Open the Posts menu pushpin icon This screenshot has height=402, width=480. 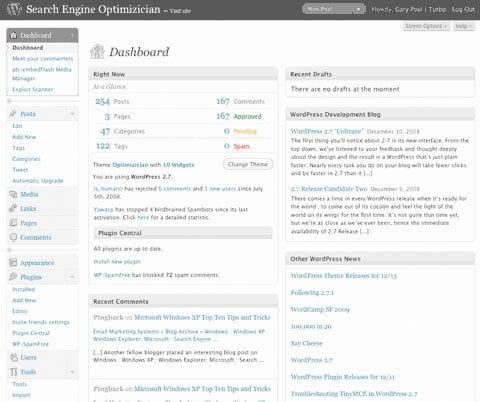click(13, 114)
